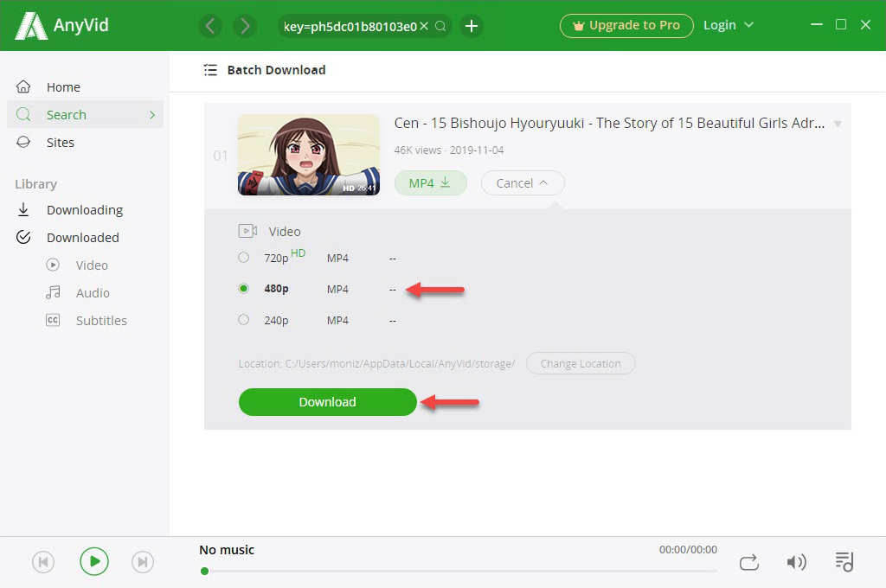
Task: Click the Video play circle icon in sidebar
Action: [x=53, y=265]
